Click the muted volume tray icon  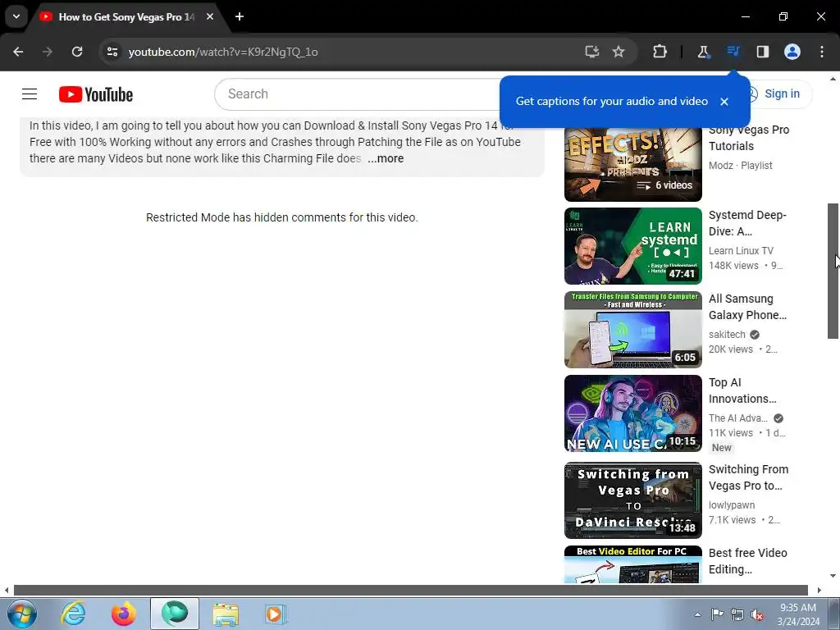tap(757, 614)
